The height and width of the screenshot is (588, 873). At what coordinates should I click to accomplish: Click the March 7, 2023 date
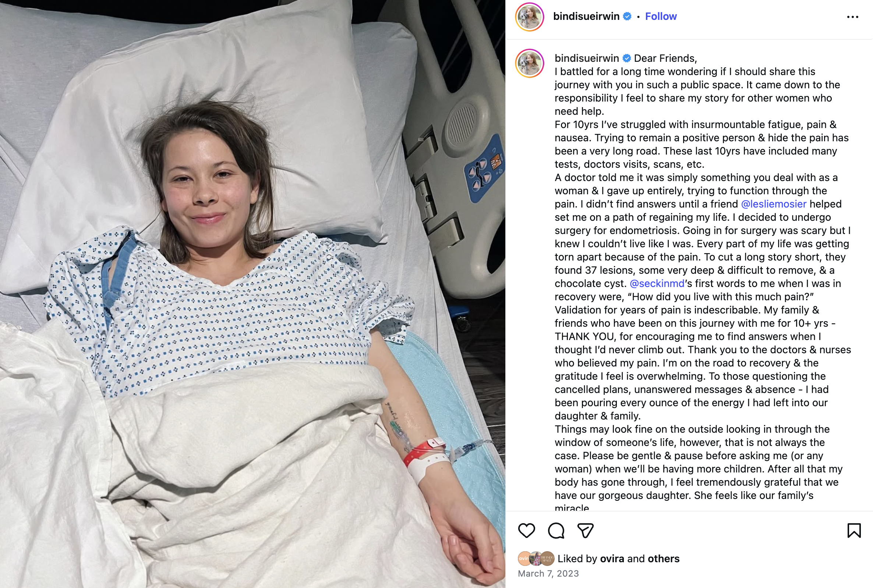click(548, 573)
